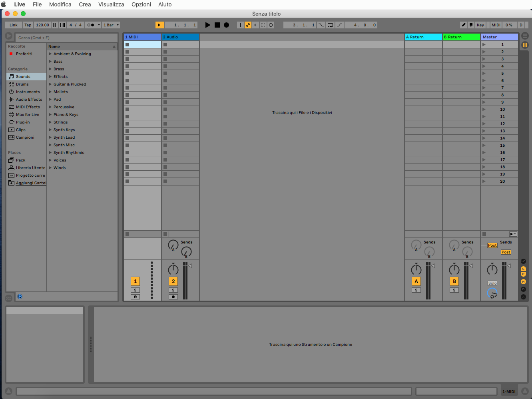Toggle the Info View triangle button
This screenshot has height=399, width=532.
click(8, 391)
